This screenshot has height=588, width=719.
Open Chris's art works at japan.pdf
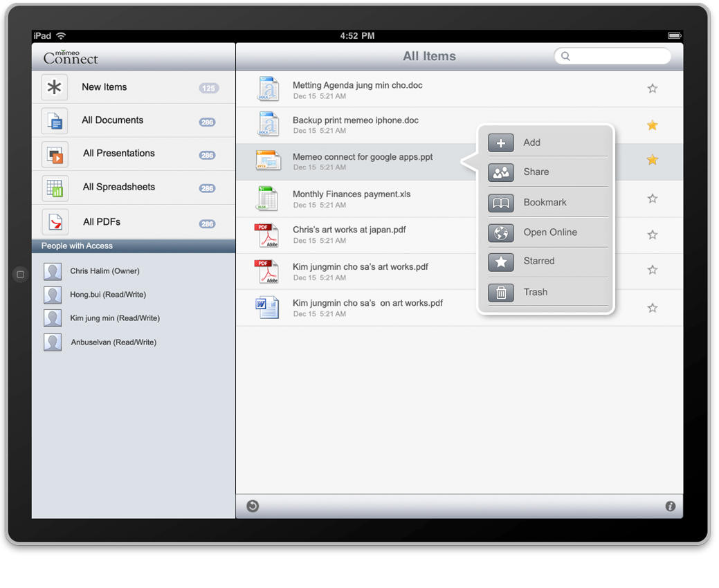[349, 230]
